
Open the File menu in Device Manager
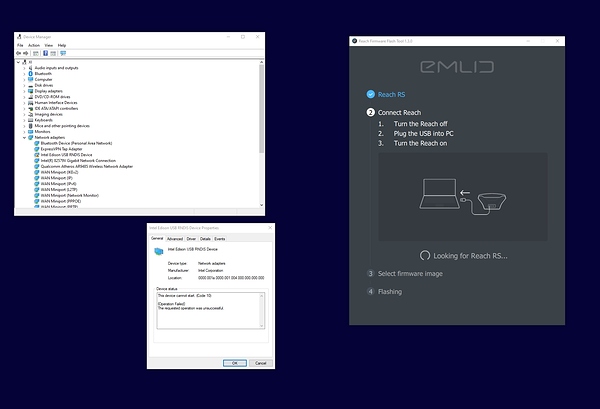click(x=20, y=45)
